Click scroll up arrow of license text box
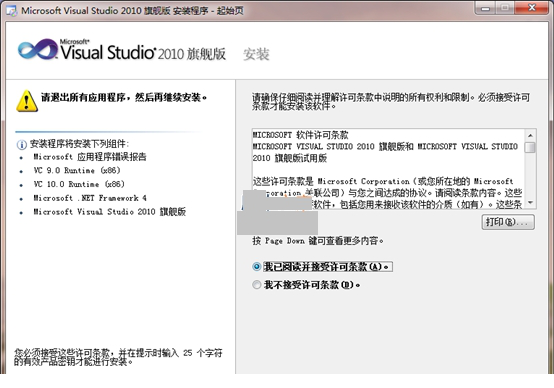The height and width of the screenshot is (388, 554). (x=530, y=135)
